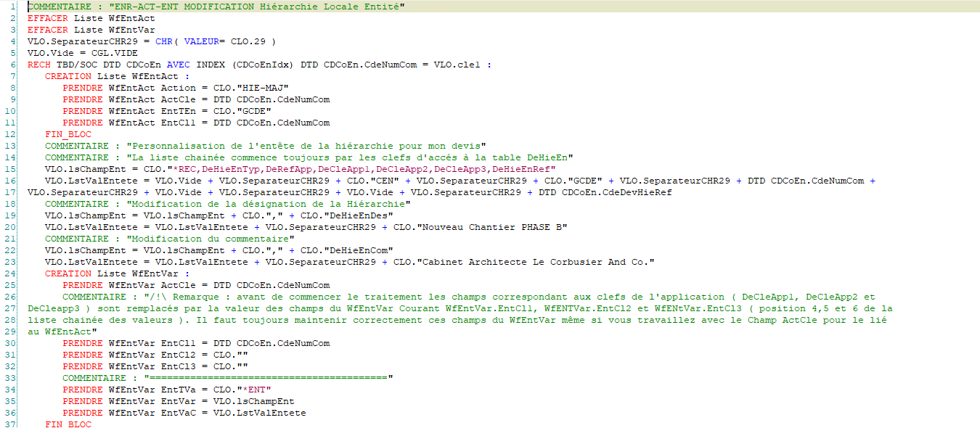980x428 pixels.
Task: Place cursor on the RECH keyword
Action: pos(39,65)
